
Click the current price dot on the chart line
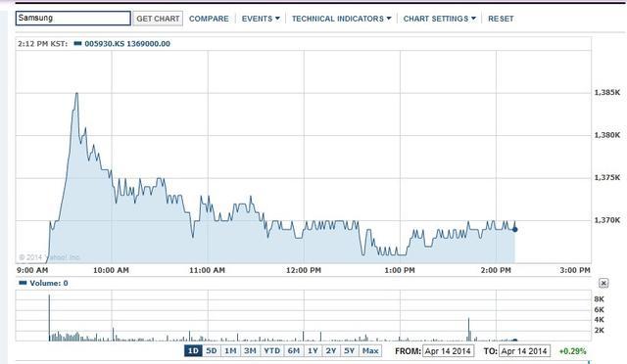515,229
